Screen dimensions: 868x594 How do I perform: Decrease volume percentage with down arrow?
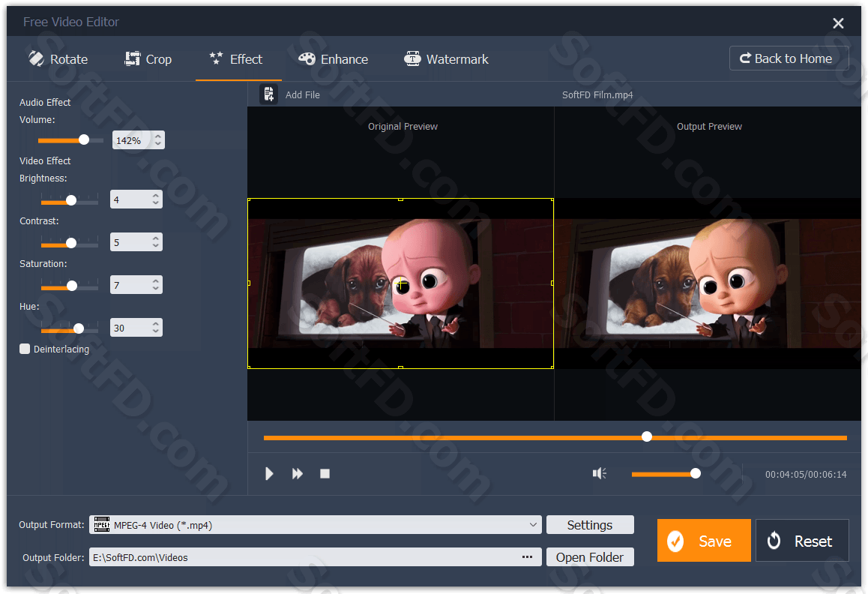[x=157, y=144]
